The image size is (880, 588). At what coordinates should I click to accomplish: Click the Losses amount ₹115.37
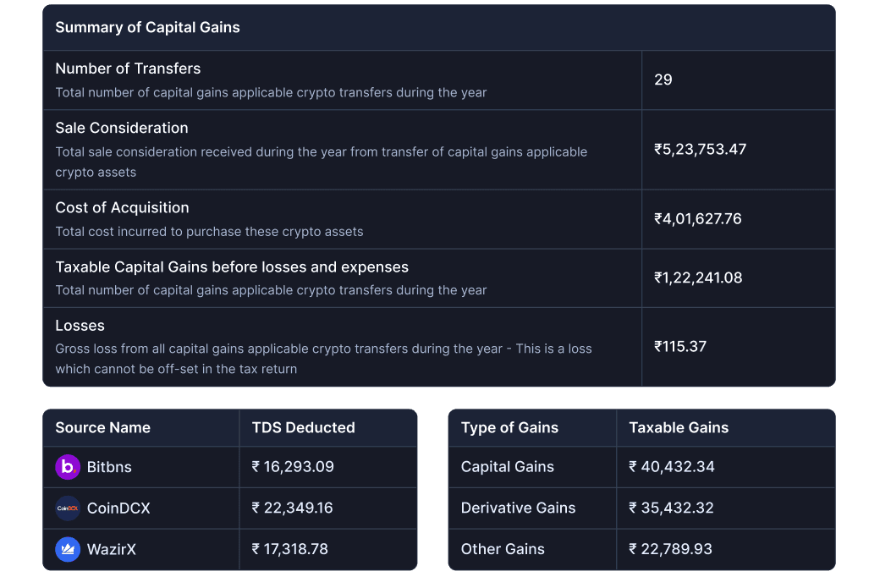679,346
